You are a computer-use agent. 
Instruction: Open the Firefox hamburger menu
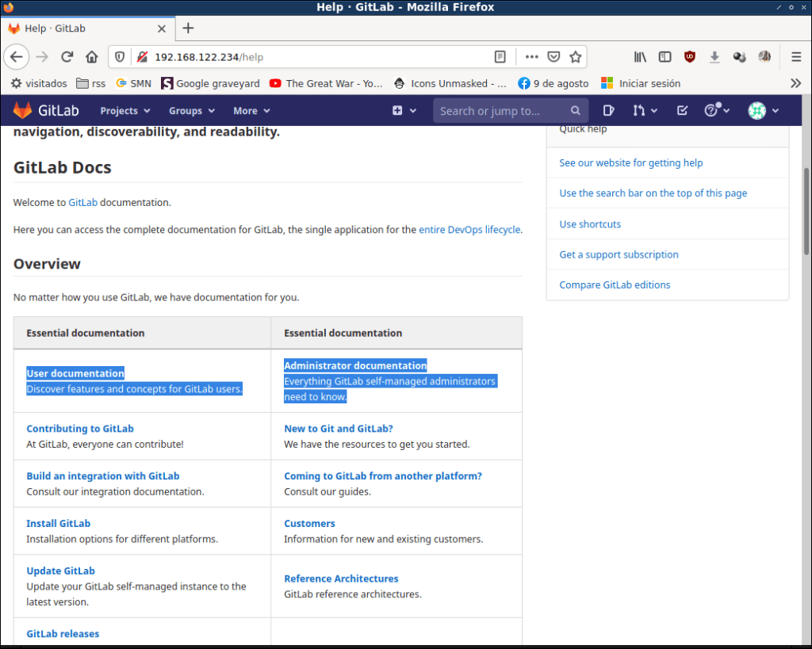click(796, 57)
